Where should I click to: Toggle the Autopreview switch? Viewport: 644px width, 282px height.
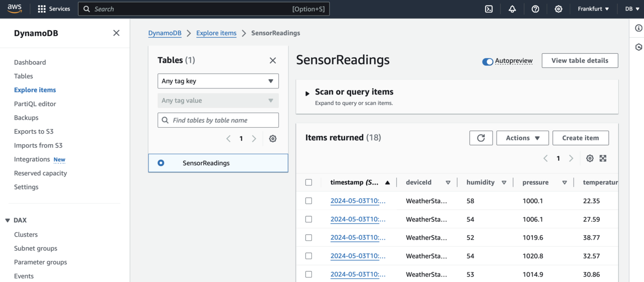click(488, 61)
